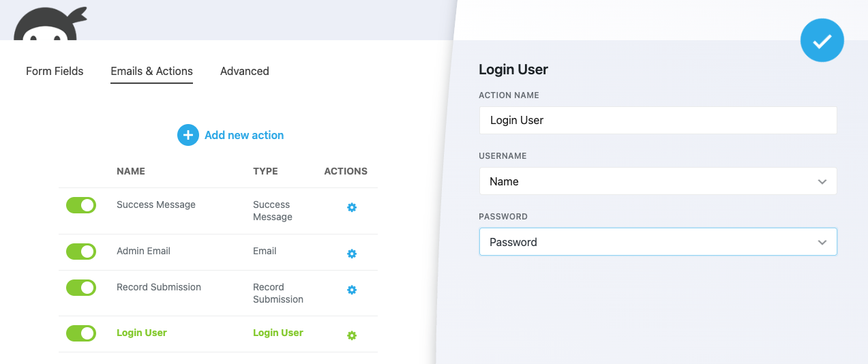
Task: Disable the Success Message action toggle
Action: (x=81, y=205)
